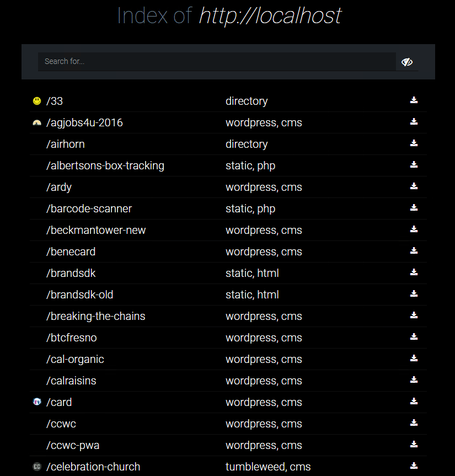Download /breaking-the-chains site

click(414, 315)
